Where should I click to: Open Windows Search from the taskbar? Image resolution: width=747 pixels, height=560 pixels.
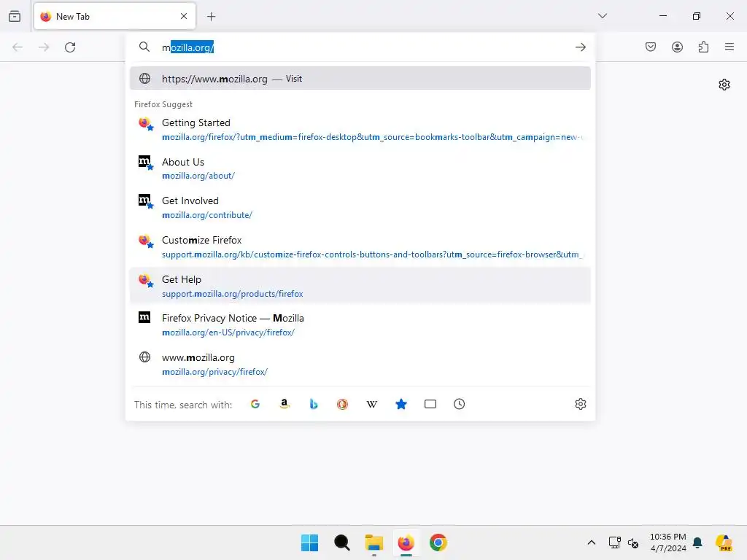click(342, 542)
